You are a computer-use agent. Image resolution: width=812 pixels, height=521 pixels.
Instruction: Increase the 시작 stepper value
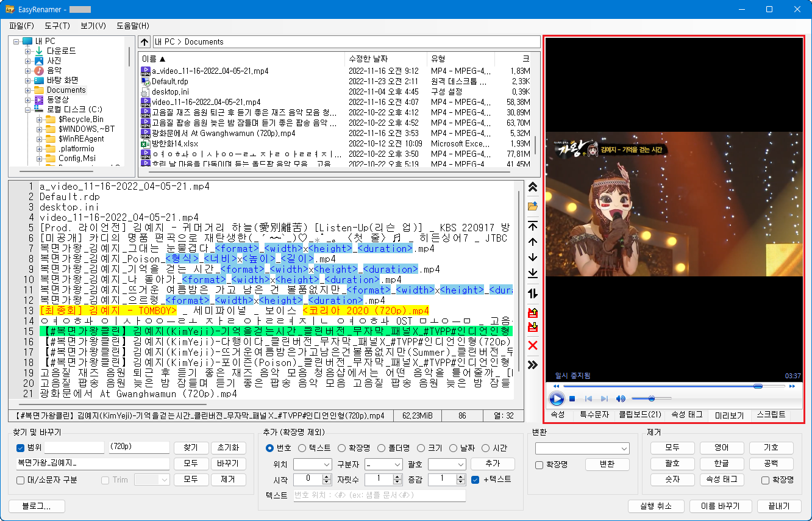click(x=327, y=476)
